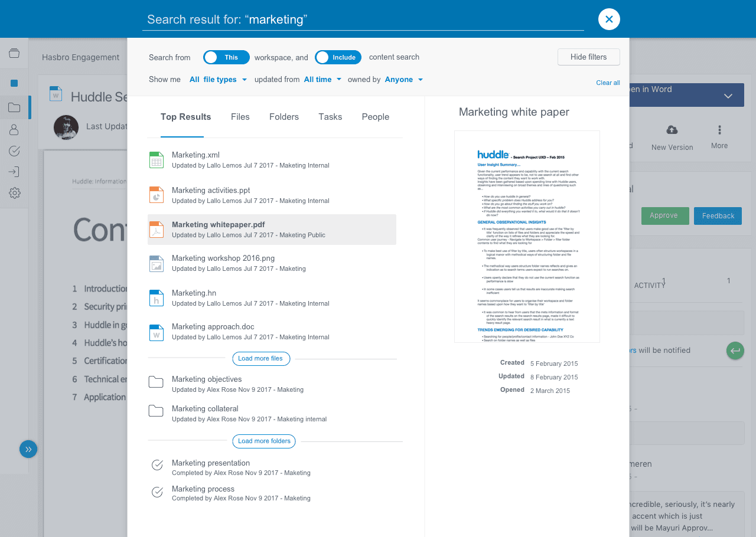Open the people icon in sidebar
Image resolution: width=756 pixels, height=537 pixels.
[14, 129]
